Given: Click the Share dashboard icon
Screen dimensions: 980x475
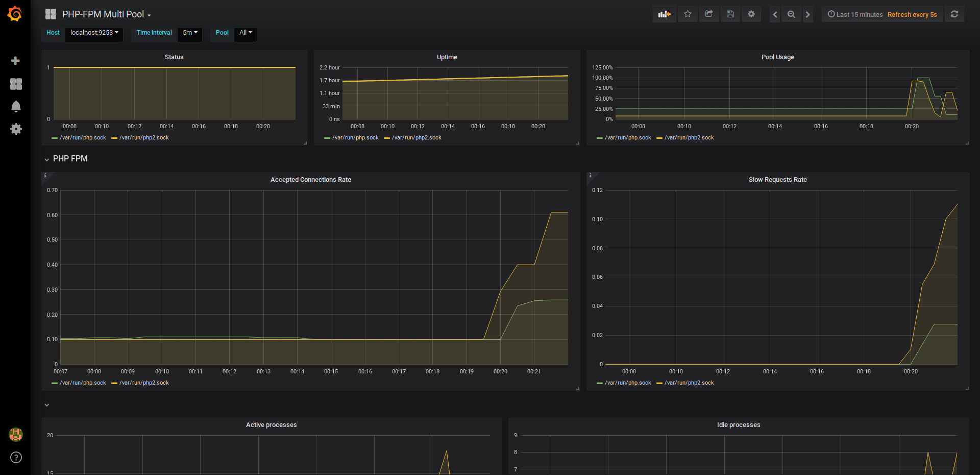Looking at the screenshot, I should coord(709,14).
